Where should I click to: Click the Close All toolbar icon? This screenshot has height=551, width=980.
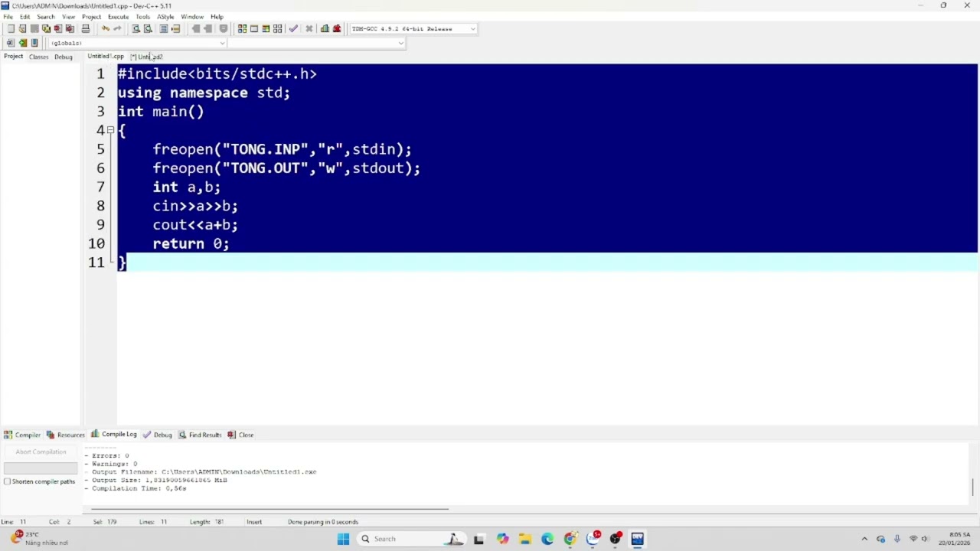(70, 28)
